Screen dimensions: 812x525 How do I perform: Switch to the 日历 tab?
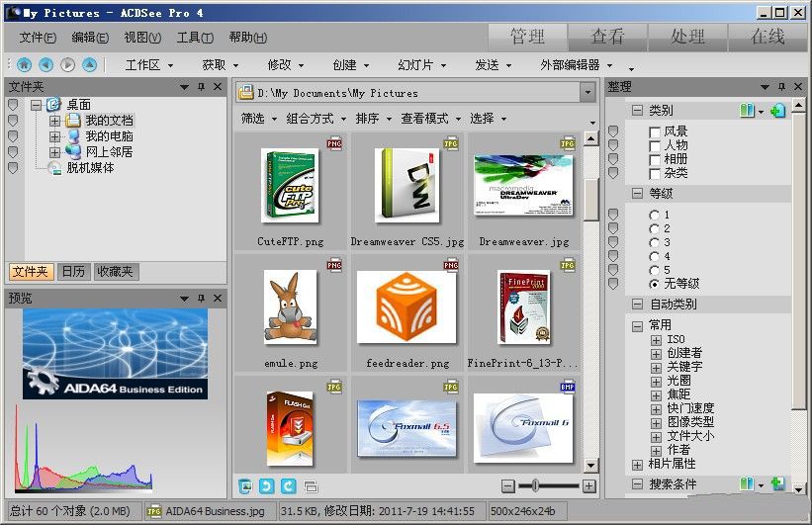pyautogui.click(x=73, y=272)
